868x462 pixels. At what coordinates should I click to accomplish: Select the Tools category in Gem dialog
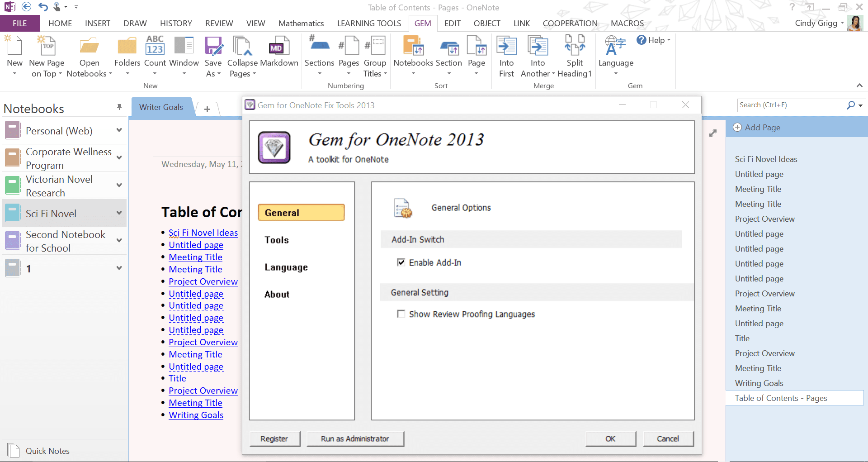coord(277,240)
